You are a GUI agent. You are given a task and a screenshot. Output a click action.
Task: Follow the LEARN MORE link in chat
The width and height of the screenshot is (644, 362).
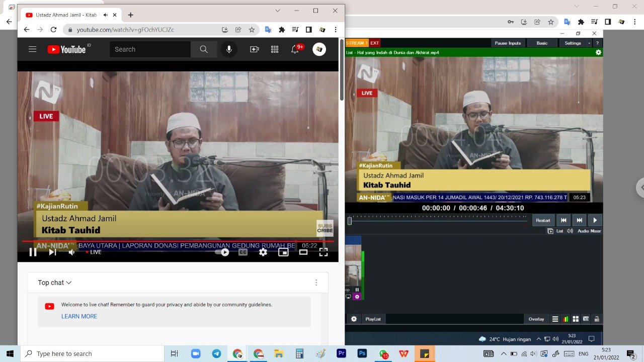(x=79, y=316)
